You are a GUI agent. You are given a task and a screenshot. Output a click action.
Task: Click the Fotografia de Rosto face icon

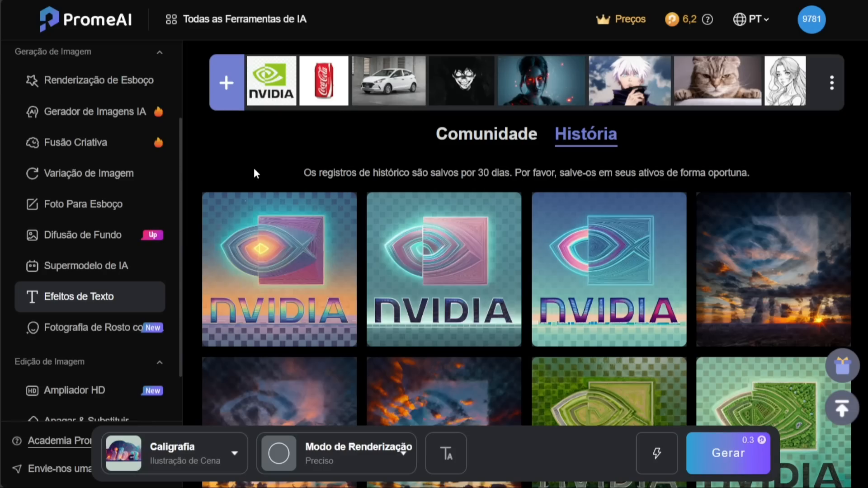point(32,328)
